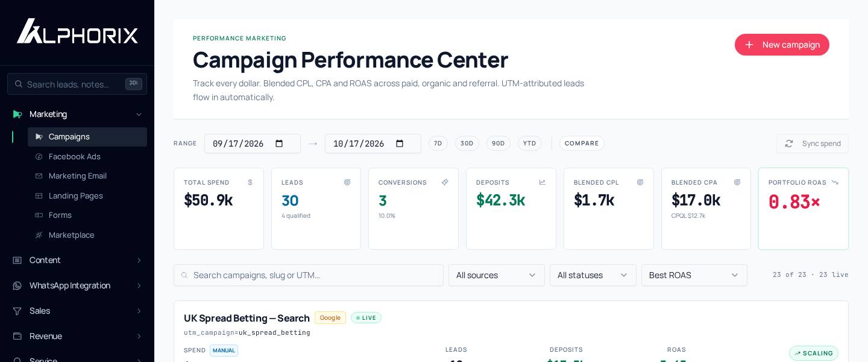The width and height of the screenshot is (868, 362).
Task: Click the start date field 09/17/2026
Action: pyautogui.click(x=253, y=144)
